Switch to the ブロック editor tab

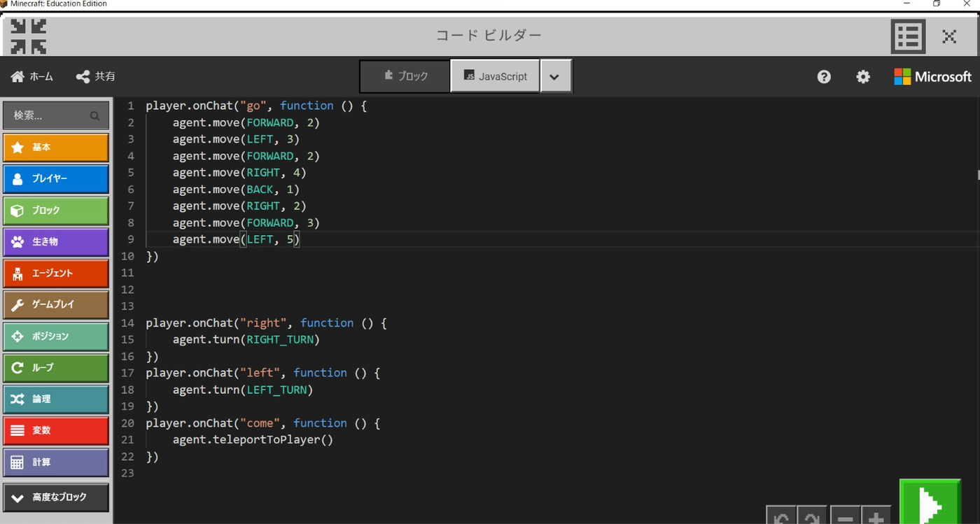pos(405,76)
